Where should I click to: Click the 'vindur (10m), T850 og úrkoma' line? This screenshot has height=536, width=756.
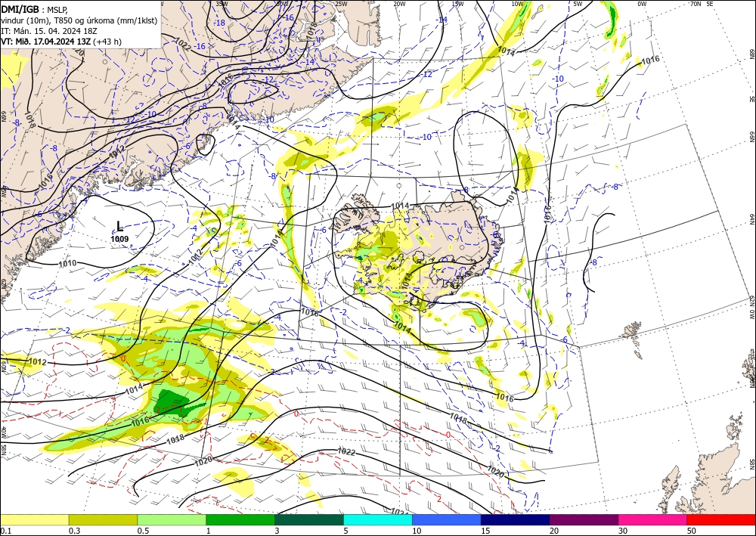[79, 20]
